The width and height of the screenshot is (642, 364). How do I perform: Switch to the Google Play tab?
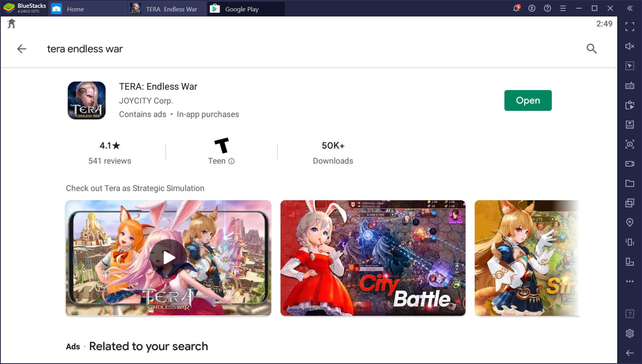tap(247, 9)
